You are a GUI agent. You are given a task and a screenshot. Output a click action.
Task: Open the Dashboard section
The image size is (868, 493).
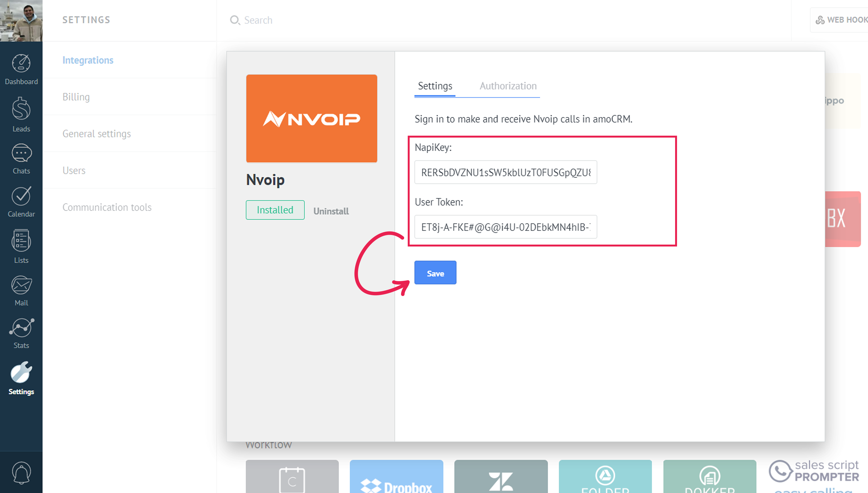coord(21,70)
